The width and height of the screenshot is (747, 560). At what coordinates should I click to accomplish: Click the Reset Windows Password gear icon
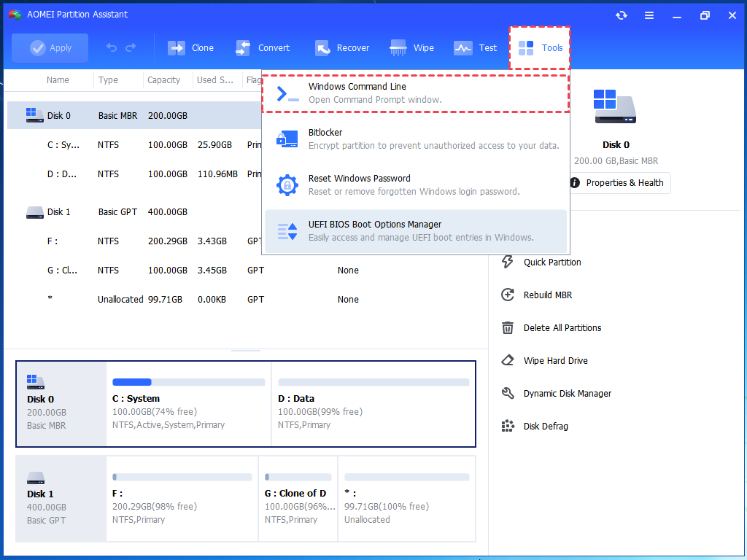[287, 185]
